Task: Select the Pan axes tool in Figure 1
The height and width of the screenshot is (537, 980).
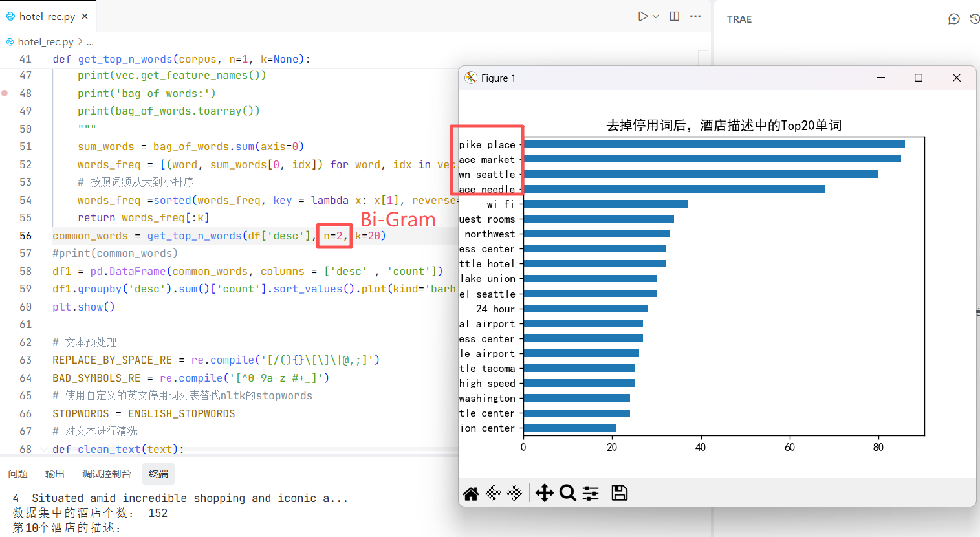Action: click(x=545, y=494)
